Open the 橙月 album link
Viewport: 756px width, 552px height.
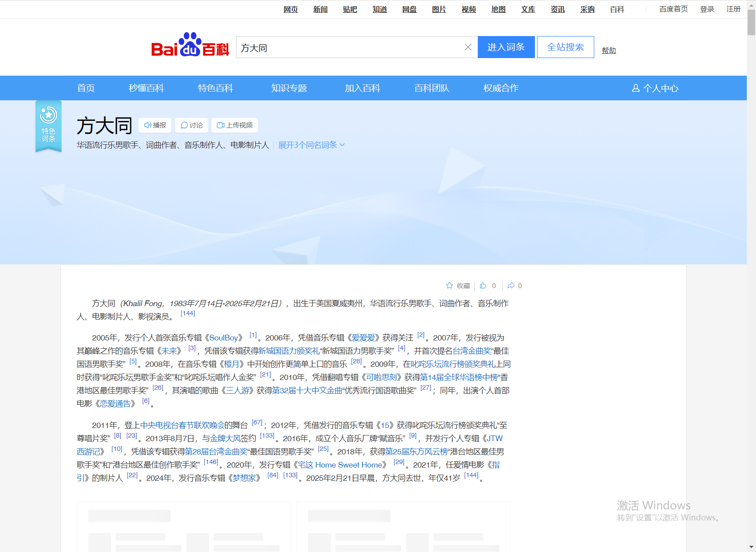click(232, 364)
